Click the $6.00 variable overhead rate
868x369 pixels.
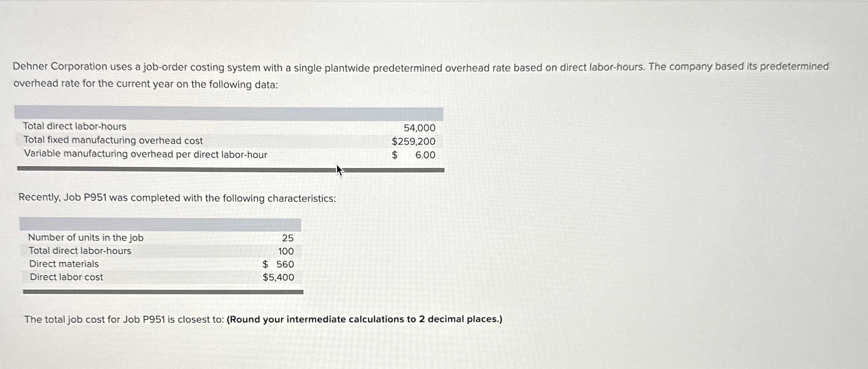pyautogui.click(x=413, y=155)
